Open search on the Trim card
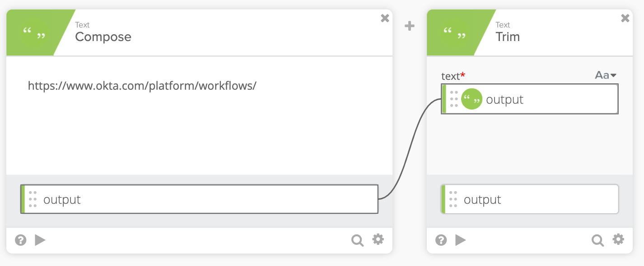Viewport: 644px width, 266px height. (x=597, y=240)
